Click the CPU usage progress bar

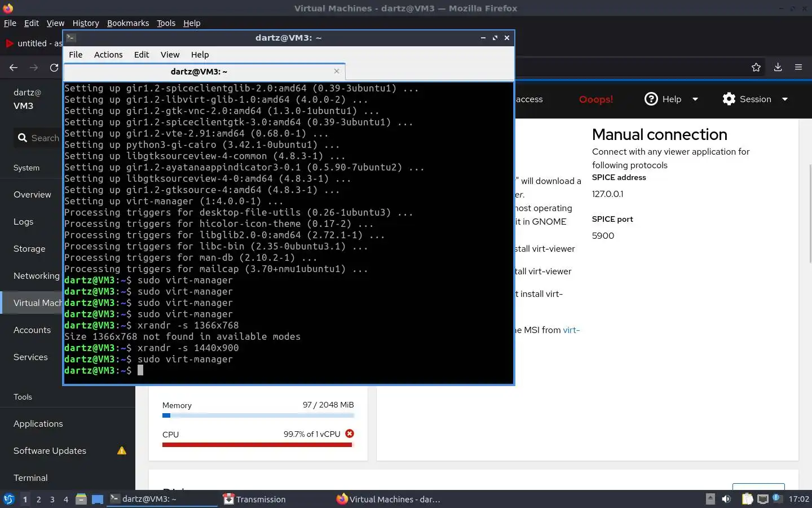pos(257,445)
